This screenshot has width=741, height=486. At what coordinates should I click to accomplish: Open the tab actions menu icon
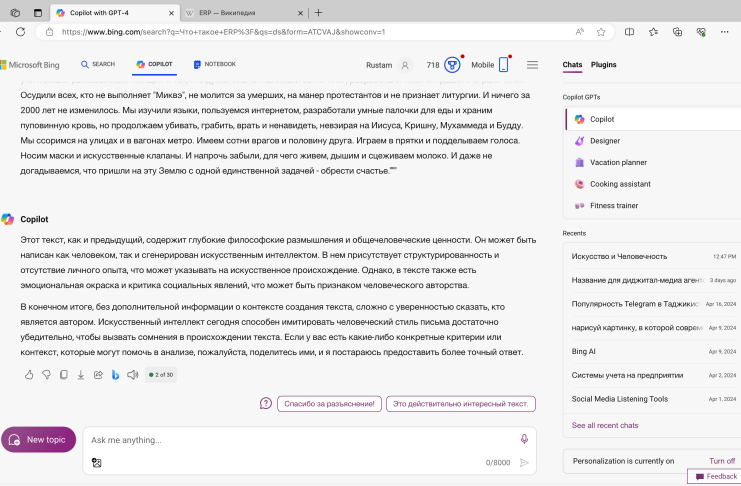click(38, 13)
